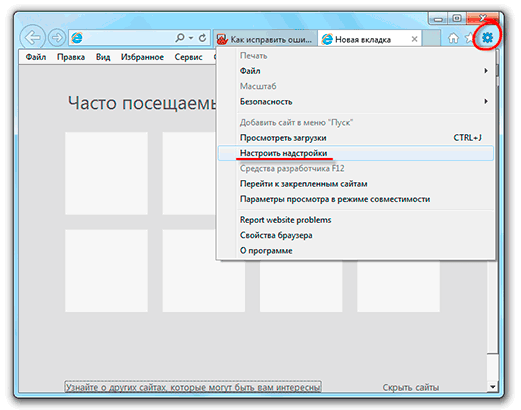
Task: Click the scrollbar down arrow
Action: coord(492,387)
